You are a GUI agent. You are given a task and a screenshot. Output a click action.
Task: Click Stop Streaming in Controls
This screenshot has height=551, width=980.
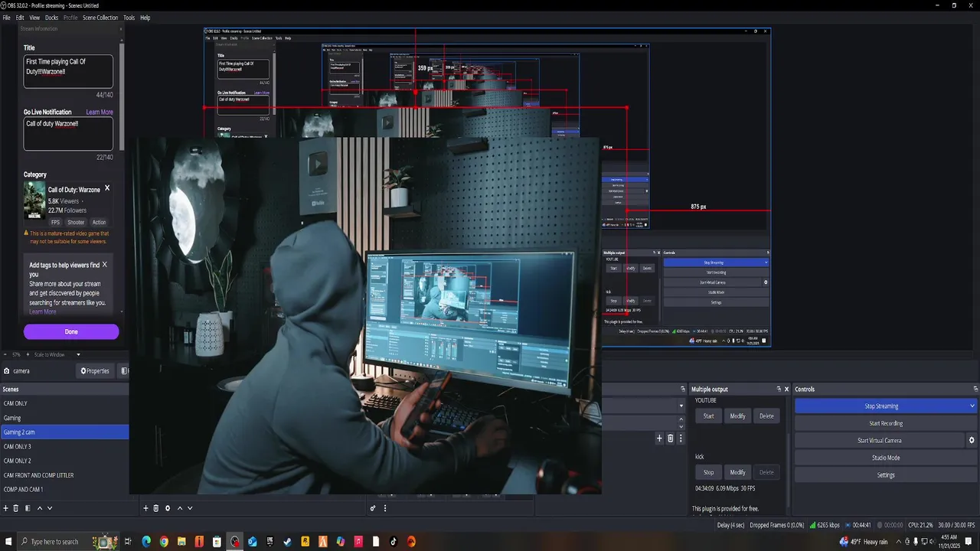tap(881, 406)
